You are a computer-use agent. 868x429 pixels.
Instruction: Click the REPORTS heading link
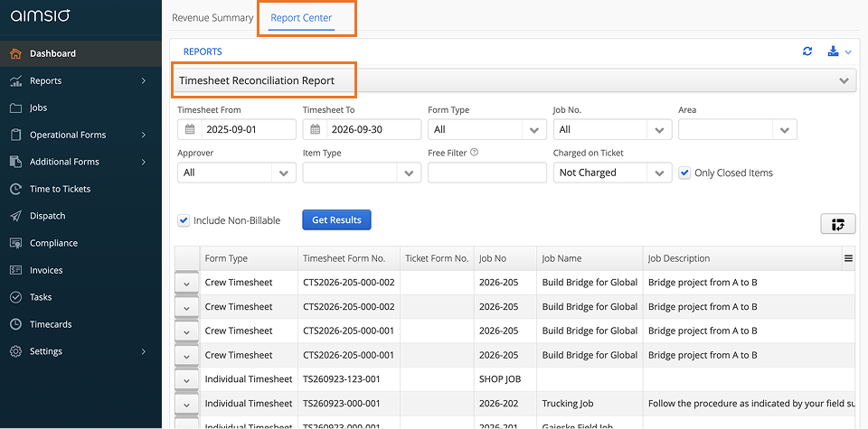203,51
